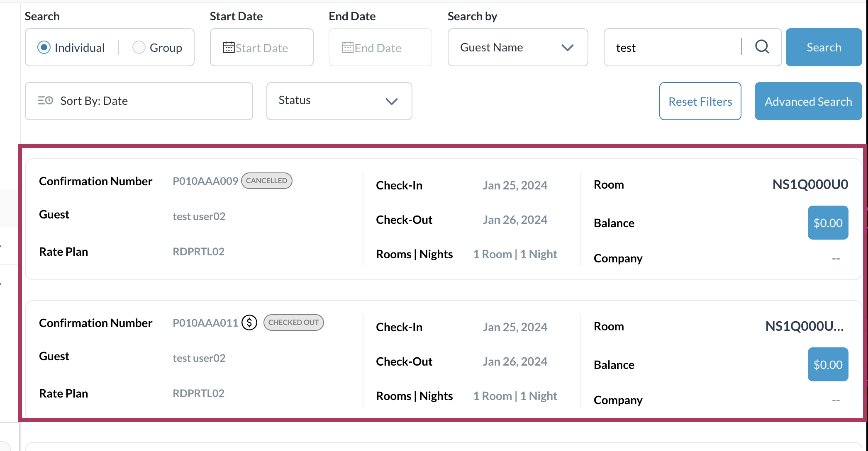Open the Sort By: Date selector

139,101
